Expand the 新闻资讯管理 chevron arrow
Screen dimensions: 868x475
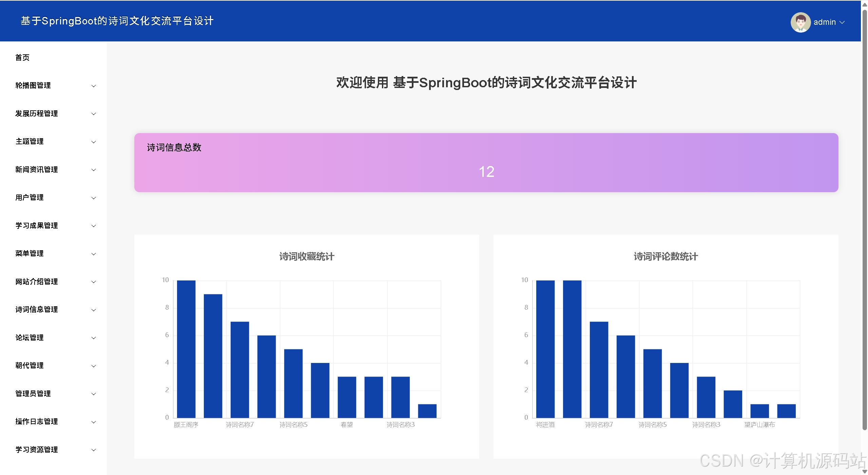pyautogui.click(x=94, y=170)
